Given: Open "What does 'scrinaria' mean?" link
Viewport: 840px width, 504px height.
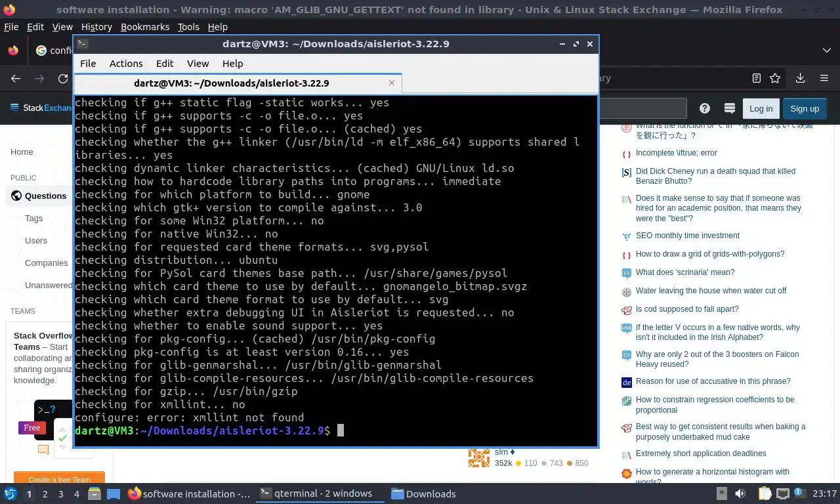Looking at the screenshot, I should coord(685,272).
